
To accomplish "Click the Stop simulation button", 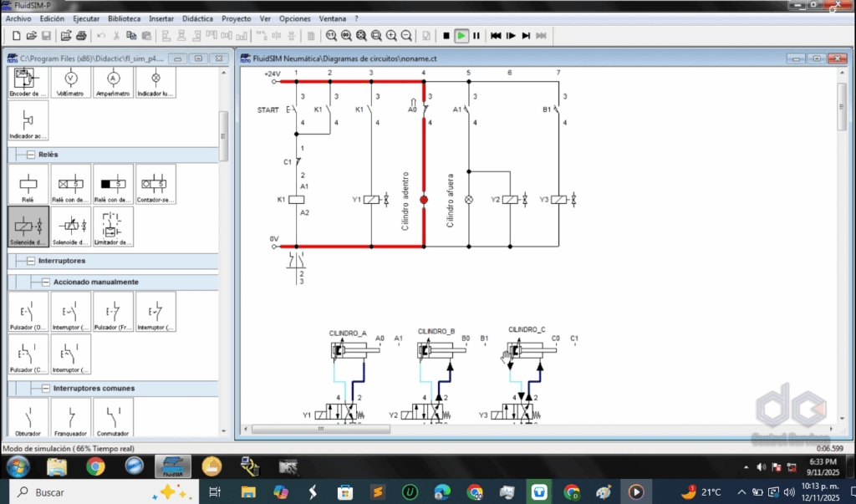I will coord(446,36).
